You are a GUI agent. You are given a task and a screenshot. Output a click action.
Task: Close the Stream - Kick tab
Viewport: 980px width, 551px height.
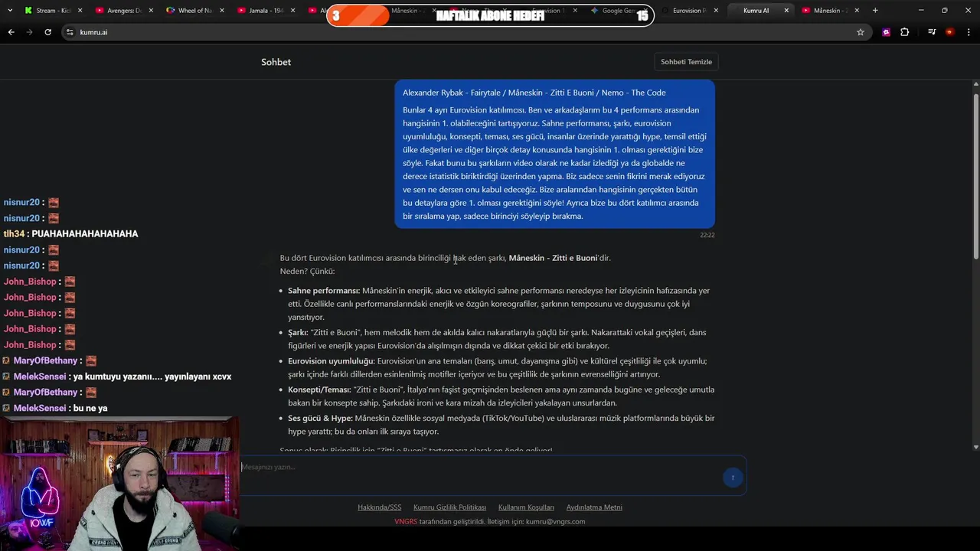coord(80,11)
